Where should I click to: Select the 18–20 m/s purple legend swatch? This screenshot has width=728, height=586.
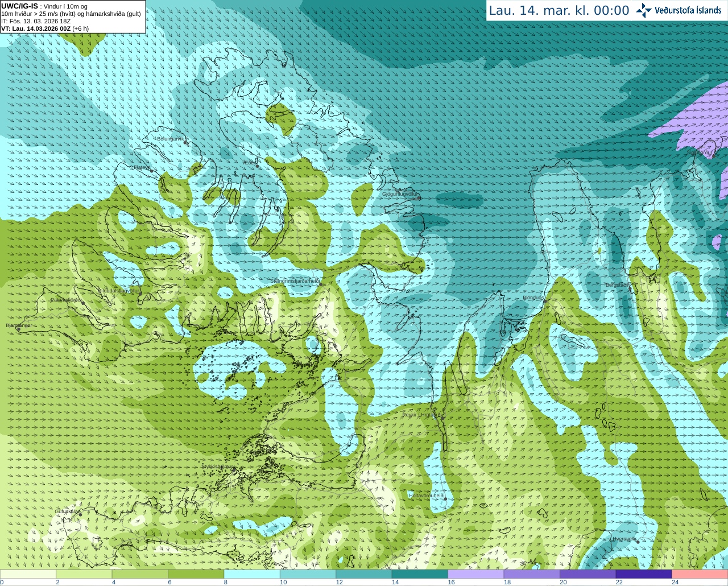(x=532, y=573)
